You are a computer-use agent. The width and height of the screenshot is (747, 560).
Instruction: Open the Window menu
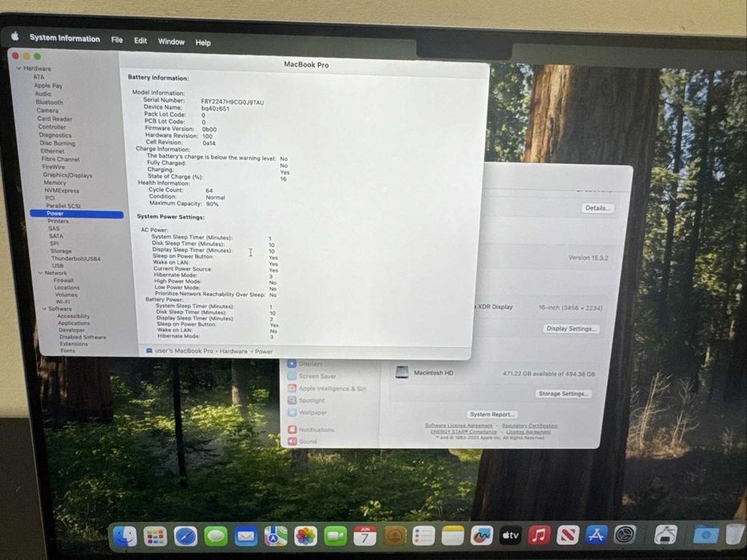coord(171,42)
